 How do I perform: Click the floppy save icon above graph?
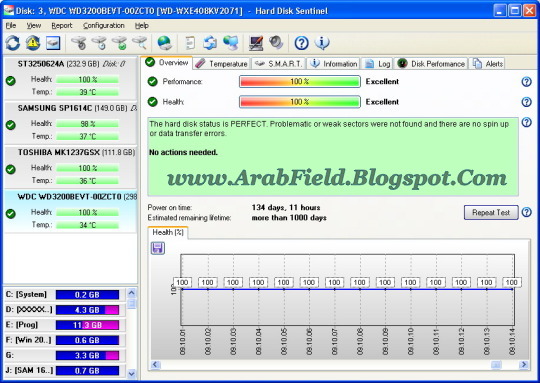tap(158, 248)
